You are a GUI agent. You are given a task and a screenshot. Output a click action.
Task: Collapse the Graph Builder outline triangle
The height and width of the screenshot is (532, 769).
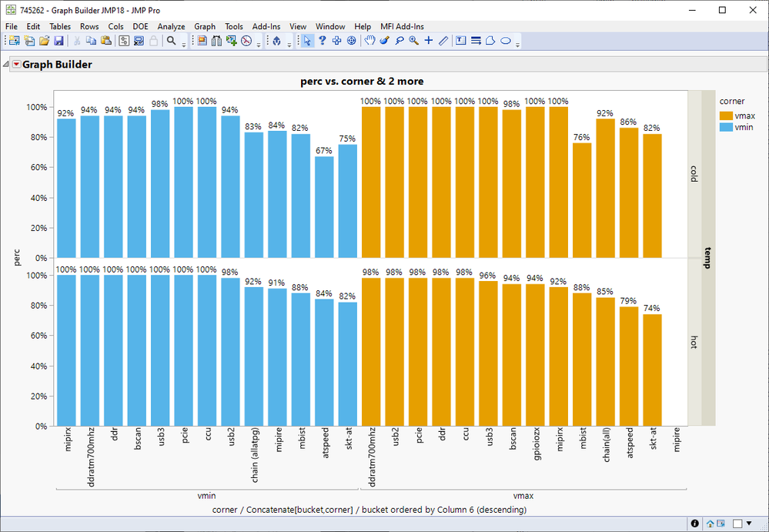pos(6,64)
